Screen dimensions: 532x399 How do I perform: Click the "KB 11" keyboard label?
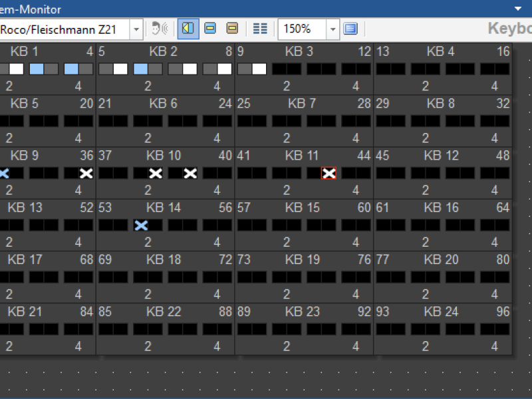click(x=302, y=156)
